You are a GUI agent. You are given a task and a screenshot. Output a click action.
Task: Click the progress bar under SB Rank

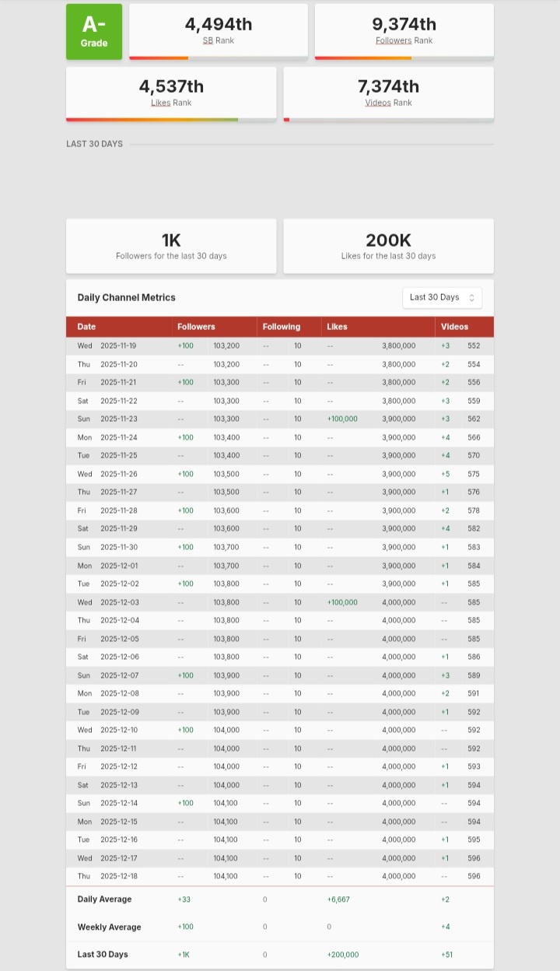[x=219, y=58]
